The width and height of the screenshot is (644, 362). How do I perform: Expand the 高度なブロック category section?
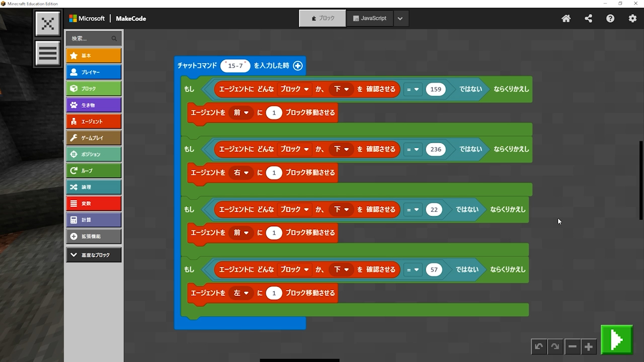[94, 255]
